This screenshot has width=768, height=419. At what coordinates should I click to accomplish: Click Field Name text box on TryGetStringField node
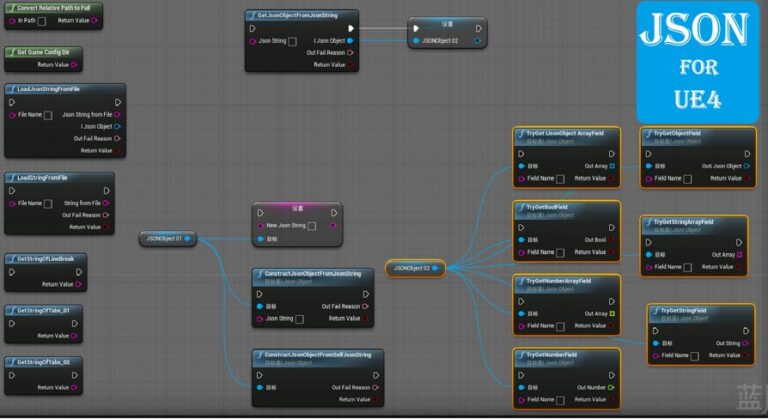(x=695, y=356)
